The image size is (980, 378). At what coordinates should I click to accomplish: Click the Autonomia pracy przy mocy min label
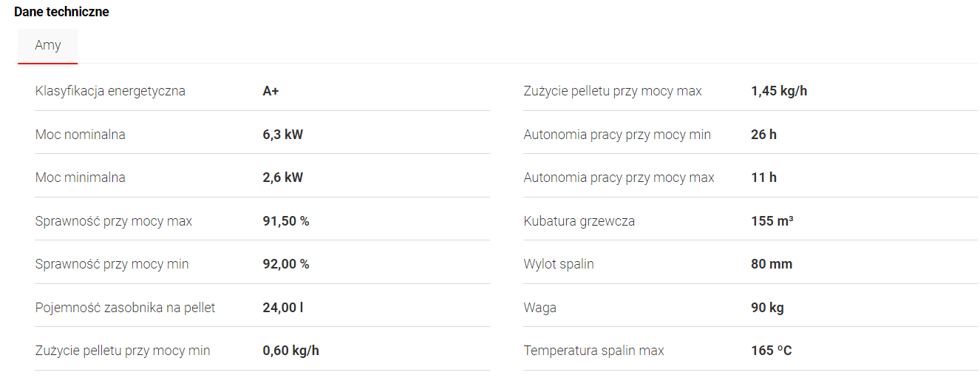pyautogui.click(x=616, y=135)
